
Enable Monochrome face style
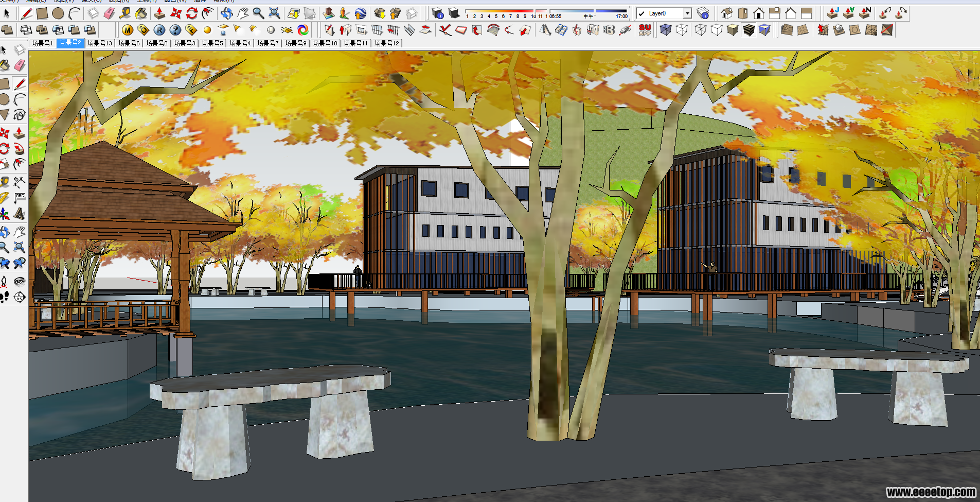coord(764,30)
